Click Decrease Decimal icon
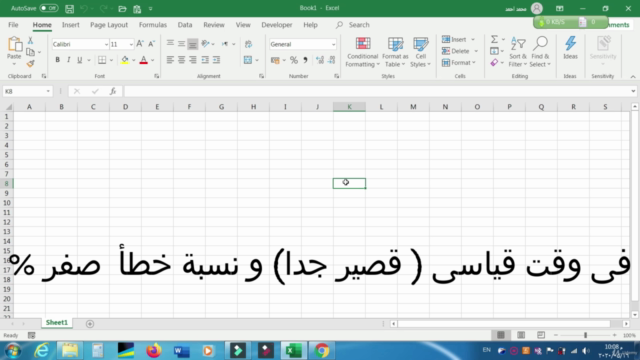The image size is (640, 360). 331,60
